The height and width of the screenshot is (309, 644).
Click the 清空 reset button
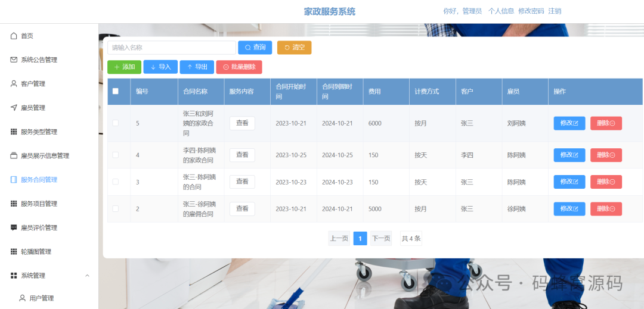pyautogui.click(x=294, y=48)
